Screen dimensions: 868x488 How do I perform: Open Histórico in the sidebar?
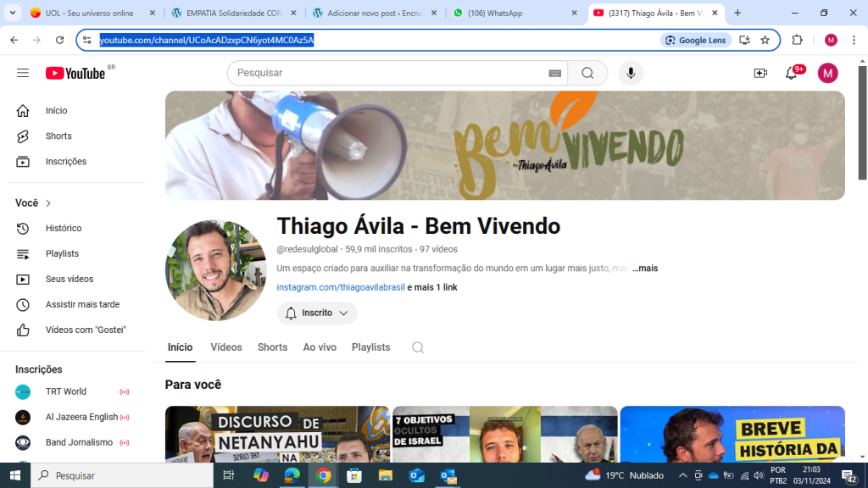tap(64, 228)
